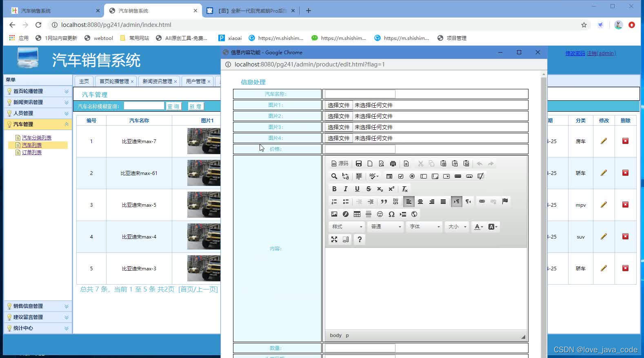Click the Center align icon

click(x=420, y=201)
